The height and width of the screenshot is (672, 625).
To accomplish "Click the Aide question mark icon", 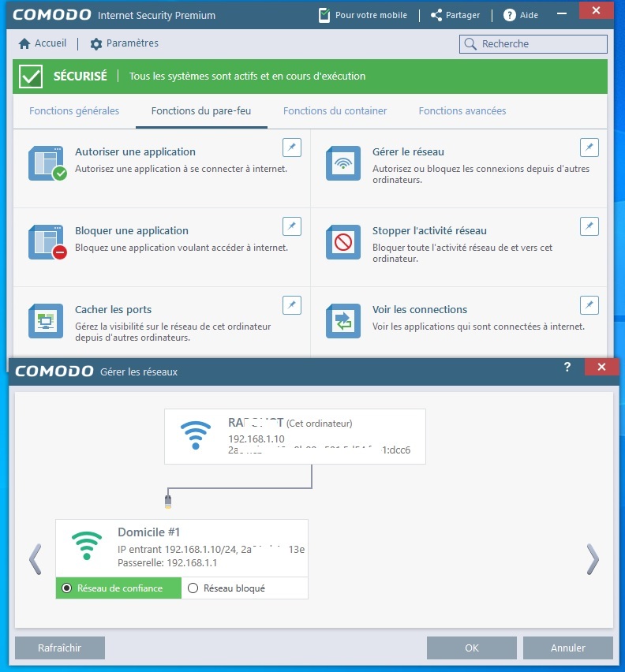I will click(x=509, y=15).
